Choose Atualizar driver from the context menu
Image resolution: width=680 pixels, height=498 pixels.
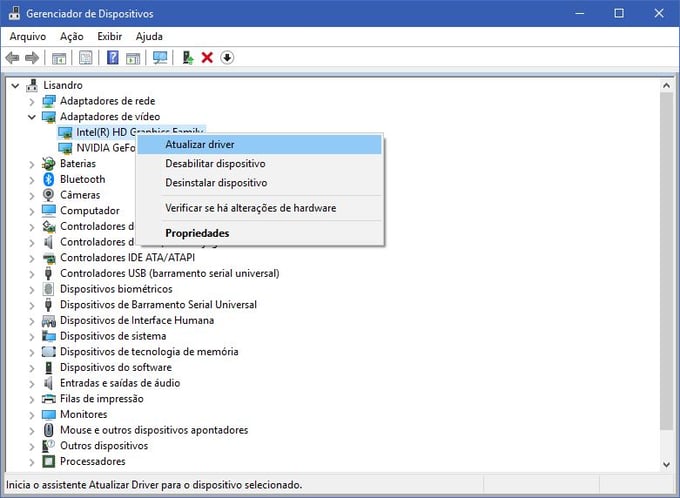259,144
